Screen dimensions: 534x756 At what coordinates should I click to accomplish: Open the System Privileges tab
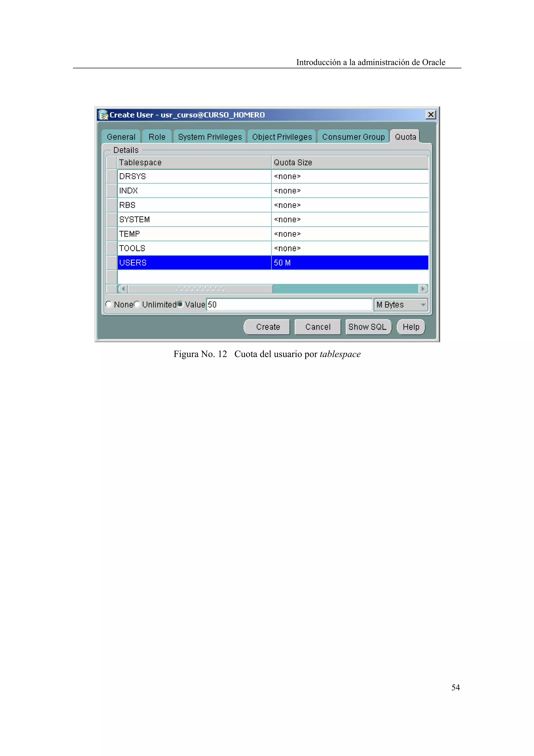[210, 137]
